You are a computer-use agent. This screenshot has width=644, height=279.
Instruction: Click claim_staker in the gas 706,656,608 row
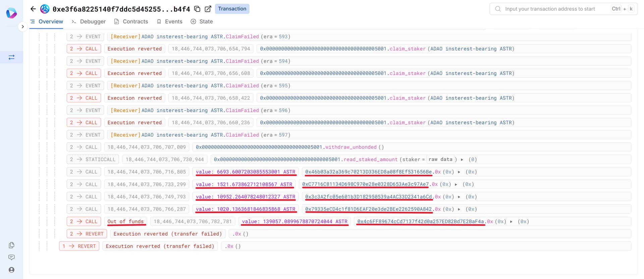[408, 73]
